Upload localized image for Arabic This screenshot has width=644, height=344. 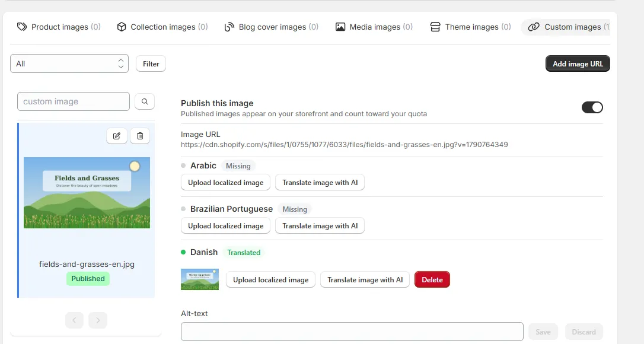click(x=225, y=183)
